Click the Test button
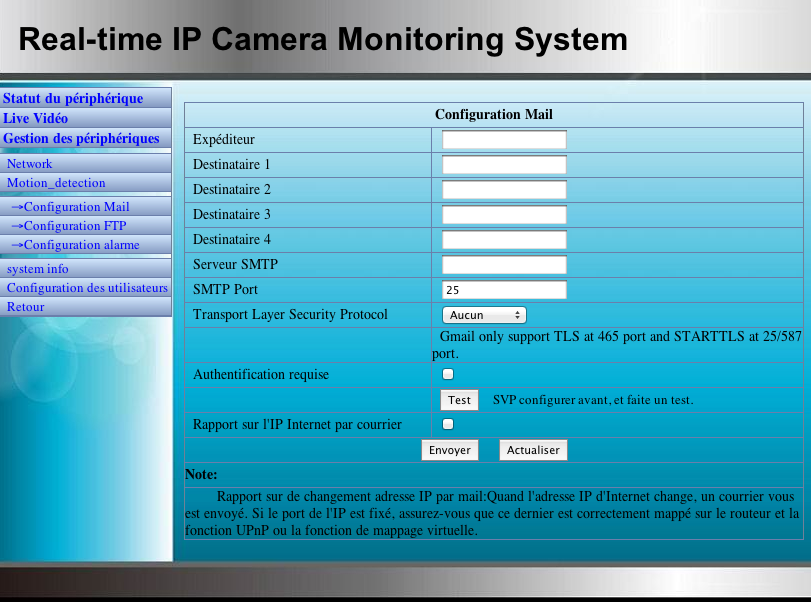 click(x=459, y=400)
